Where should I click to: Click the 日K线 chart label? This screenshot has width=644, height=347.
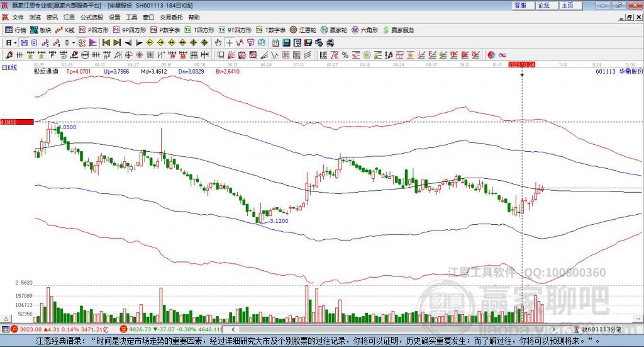[9, 67]
